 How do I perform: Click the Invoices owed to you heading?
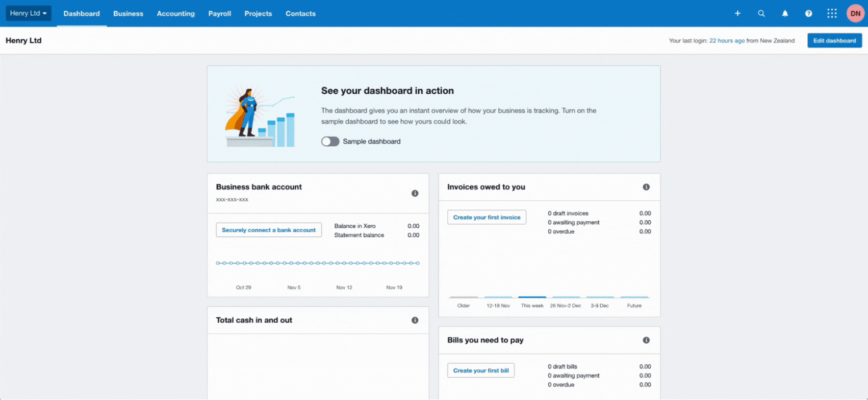486,187
